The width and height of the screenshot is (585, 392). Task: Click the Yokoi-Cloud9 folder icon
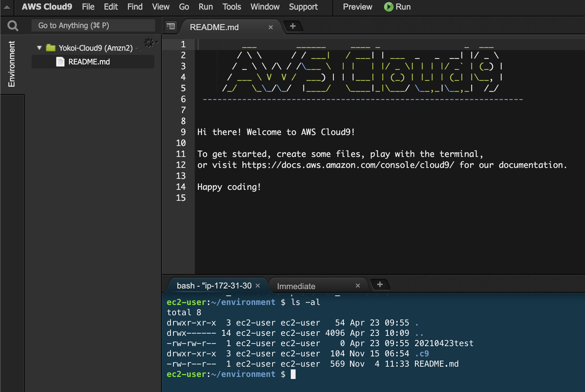click(x=51, y=48)
